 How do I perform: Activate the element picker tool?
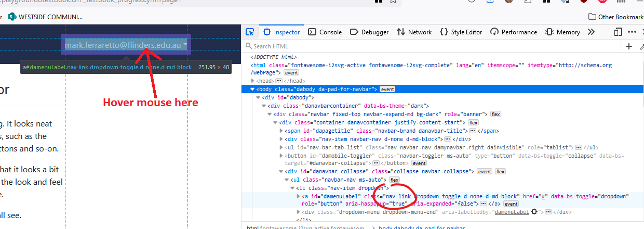pyautogui.click(x=250, y=32)
